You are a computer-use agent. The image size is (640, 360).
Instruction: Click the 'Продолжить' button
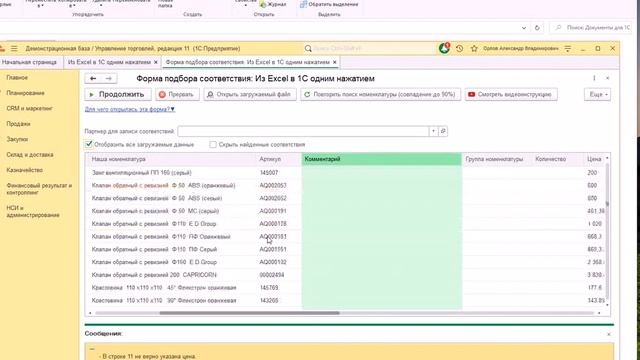click(118, 94)
